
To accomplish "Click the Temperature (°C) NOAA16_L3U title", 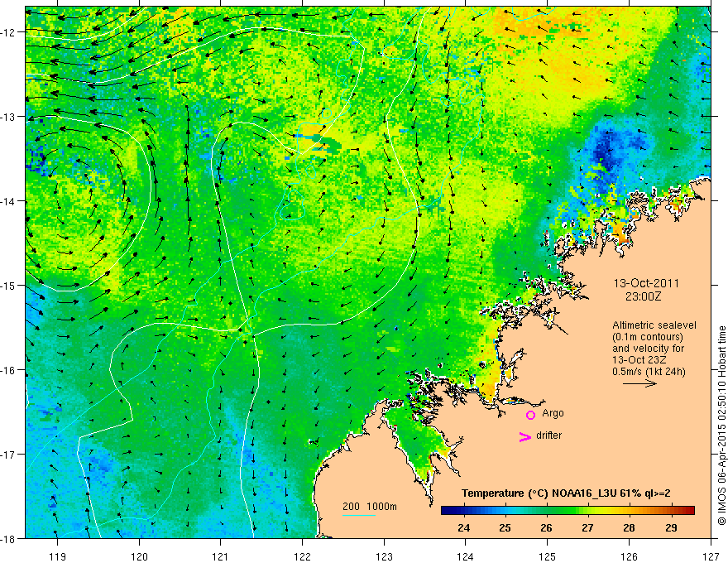I will (566, 493).
